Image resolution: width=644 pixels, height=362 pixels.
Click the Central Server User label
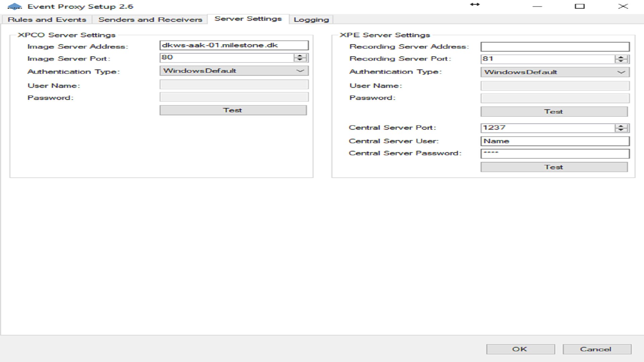pos(394,141)
